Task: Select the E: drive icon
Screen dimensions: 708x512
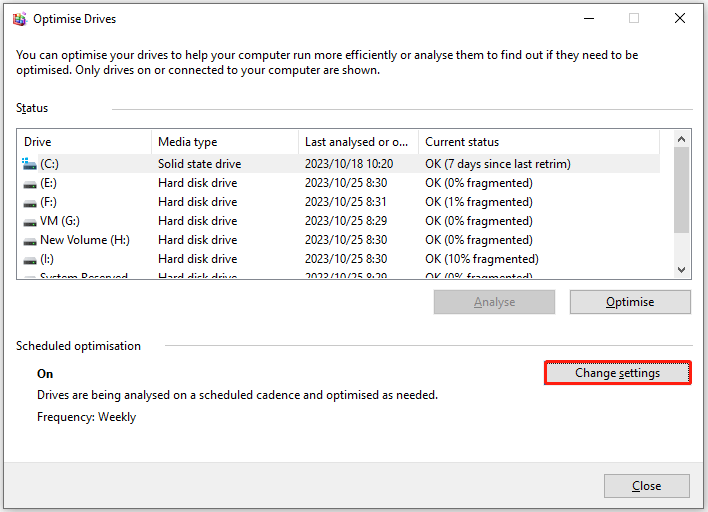Action: tap(30, 184)
